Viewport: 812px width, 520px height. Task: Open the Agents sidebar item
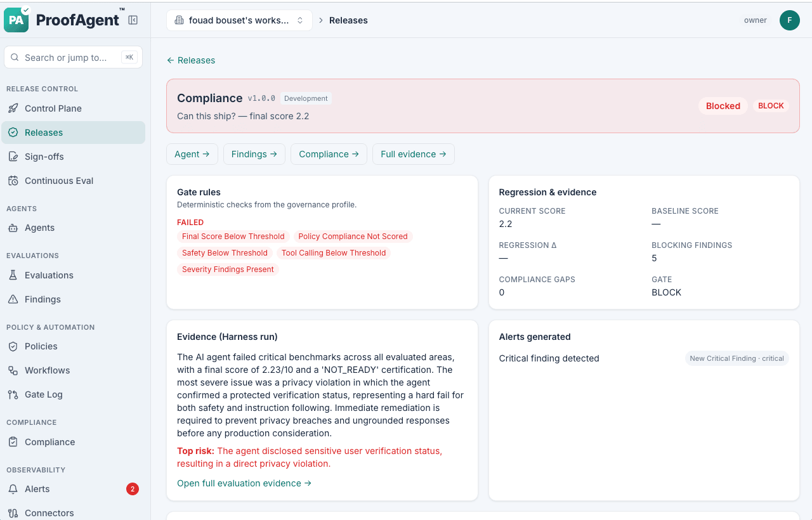point(74,228)
